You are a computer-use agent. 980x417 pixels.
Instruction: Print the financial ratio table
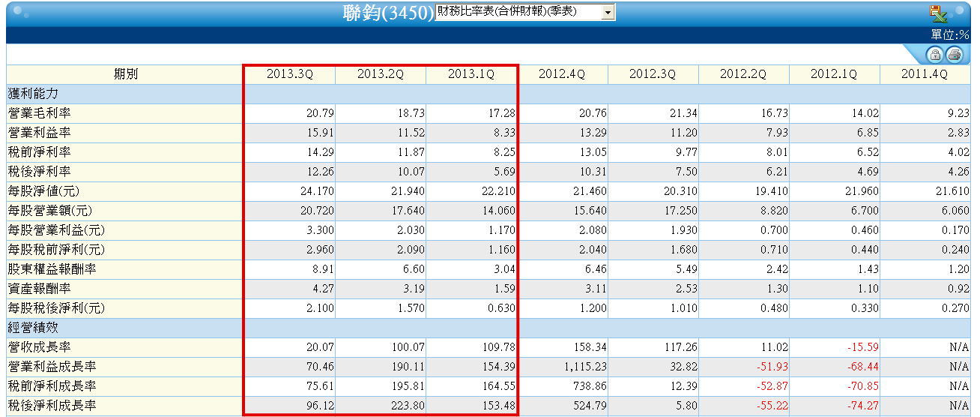tap(954, 54)
